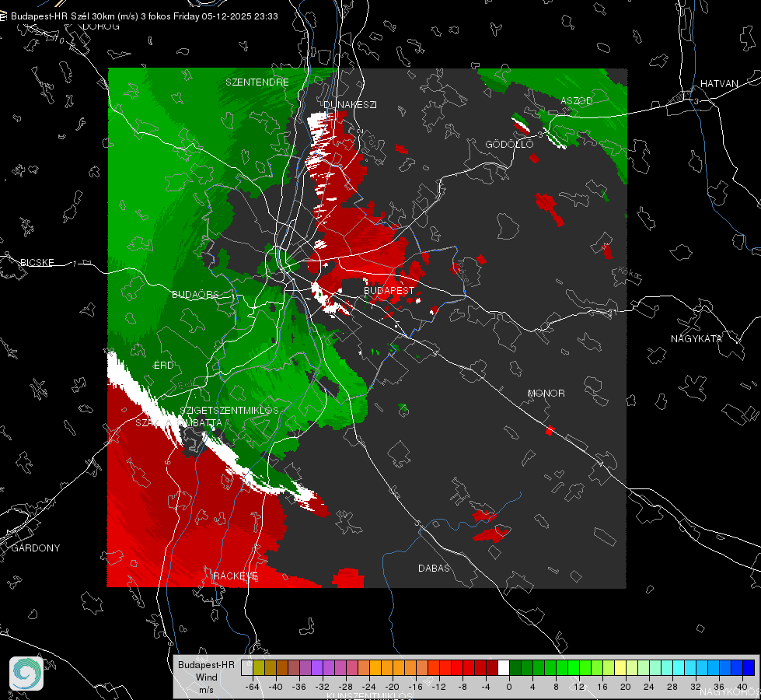Select the deep blue rightmost legend swatch
Image resolution: width=761 pixels, height=700 pixels.
pos(749,668)
